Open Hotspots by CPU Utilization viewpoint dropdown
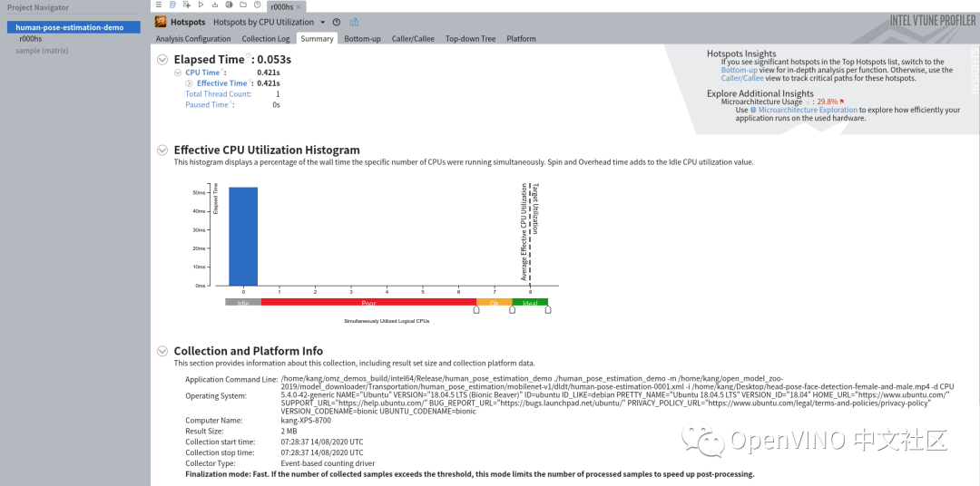This screenshot has width=980, height=486. pyautogui.click(x=322, y=23)
